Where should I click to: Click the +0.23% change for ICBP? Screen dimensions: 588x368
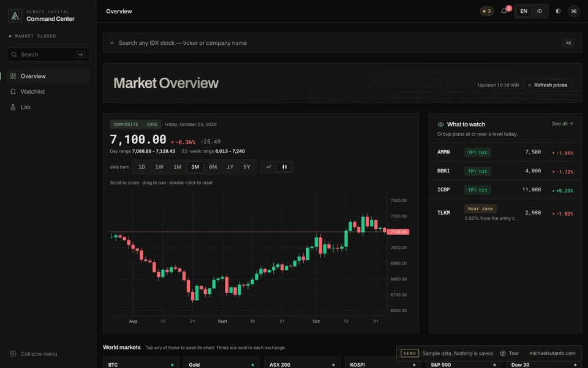coord(562,191)
